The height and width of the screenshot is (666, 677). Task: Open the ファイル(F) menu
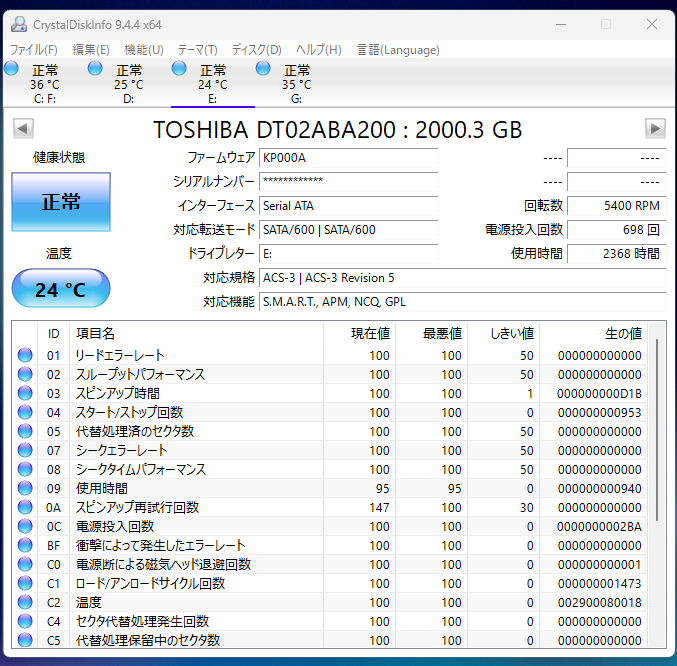pyautogui.click(x=34, y=50)
